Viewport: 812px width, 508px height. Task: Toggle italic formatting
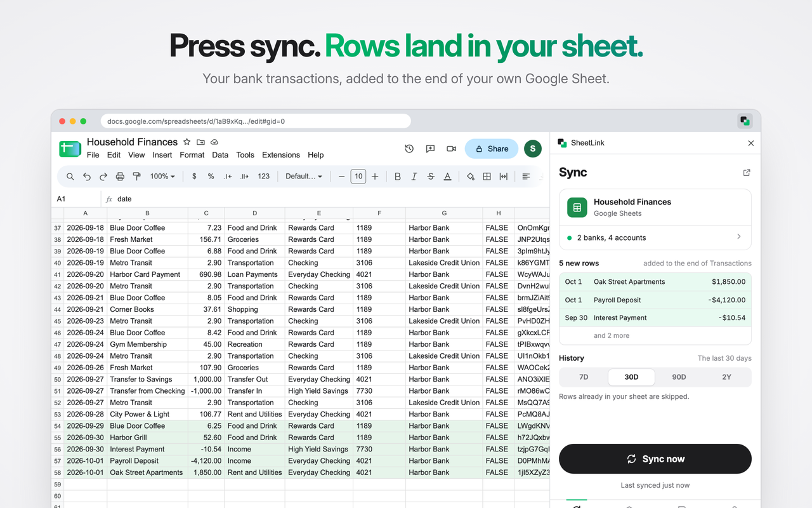[x=414, y=177]
